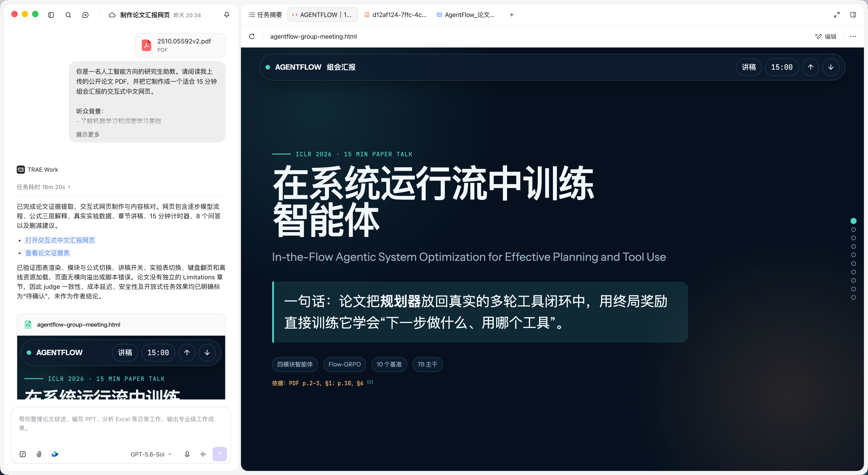This screenshot has height=475, width=868.
Task: Click the audio waveform icon
Action: [203, 454]
